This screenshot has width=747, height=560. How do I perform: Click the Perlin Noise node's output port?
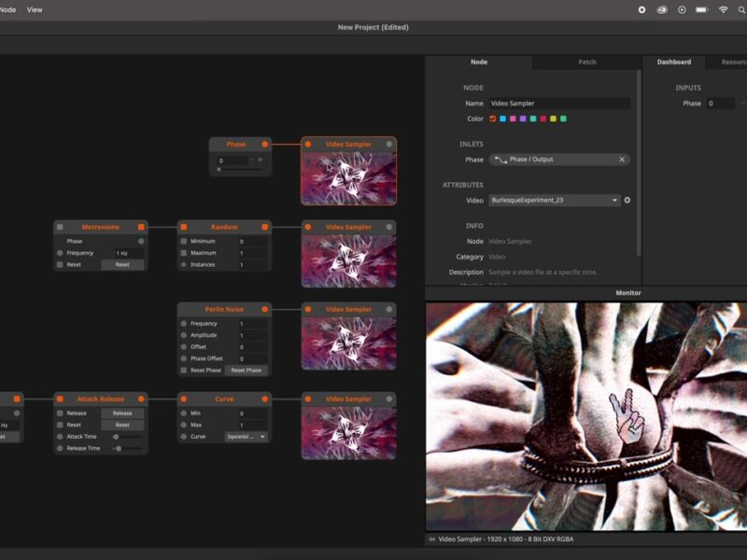(x=265, y=309)
